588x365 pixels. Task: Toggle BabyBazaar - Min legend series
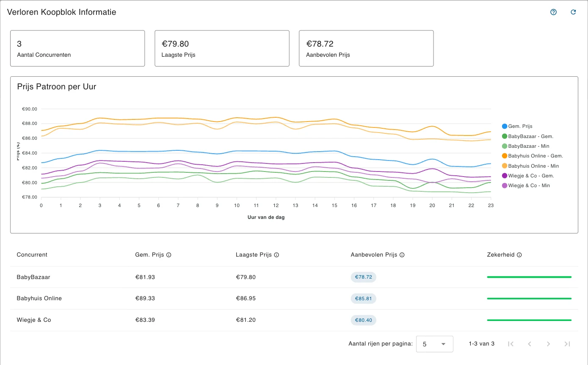(526, 146)
